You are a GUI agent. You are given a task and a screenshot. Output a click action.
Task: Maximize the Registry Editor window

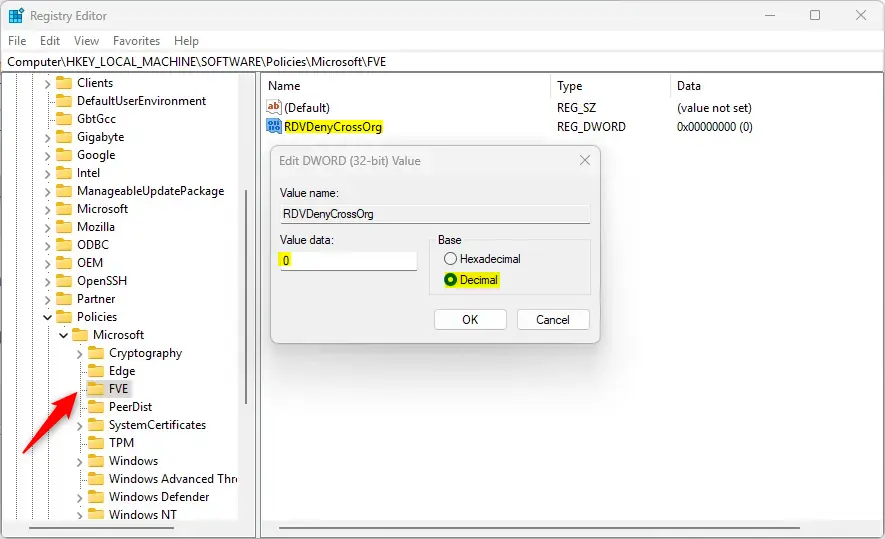tap(815, 15)
